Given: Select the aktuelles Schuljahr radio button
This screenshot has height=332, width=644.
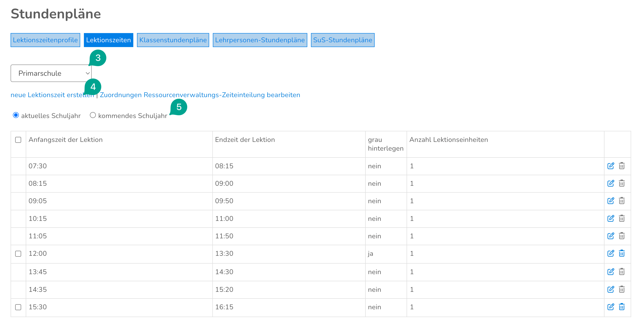Looking at the screenshot, I should pos(16,115).
